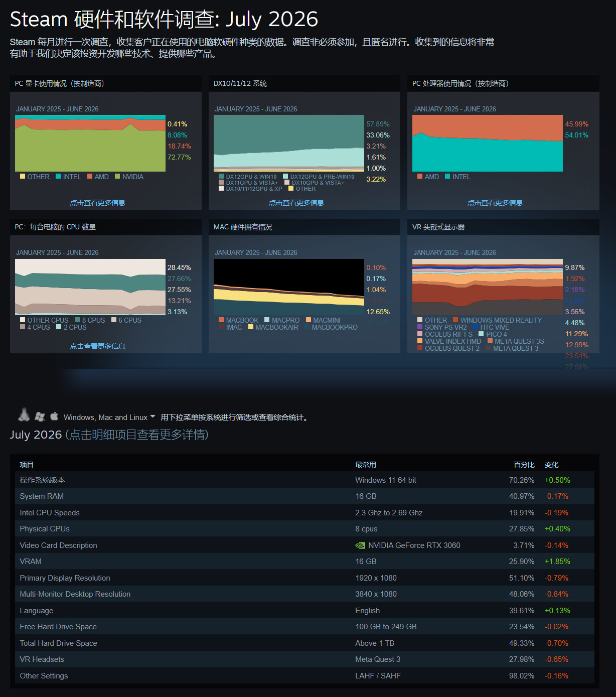Click the META QUEST 3 legend square

(x=488, y=348)
